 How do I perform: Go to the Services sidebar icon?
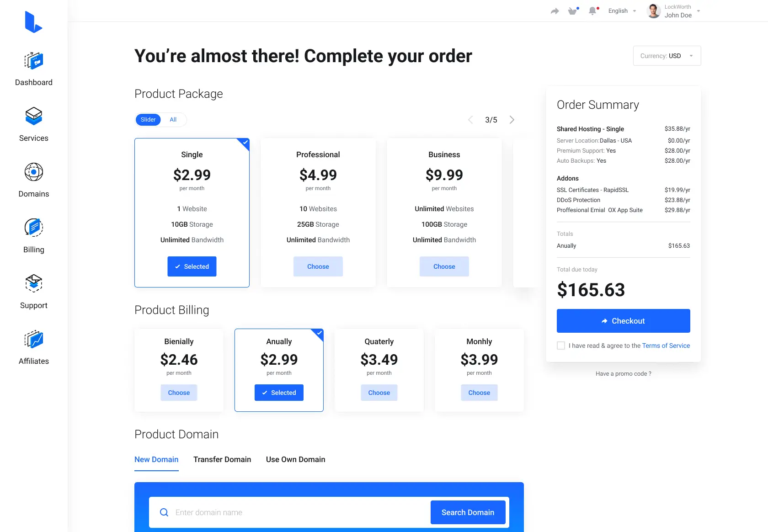[x=34, y=116]
